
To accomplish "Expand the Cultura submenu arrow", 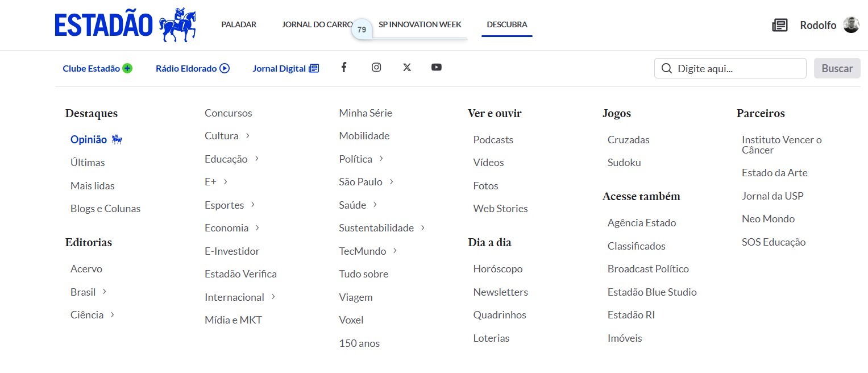I will tap(248, 136).
